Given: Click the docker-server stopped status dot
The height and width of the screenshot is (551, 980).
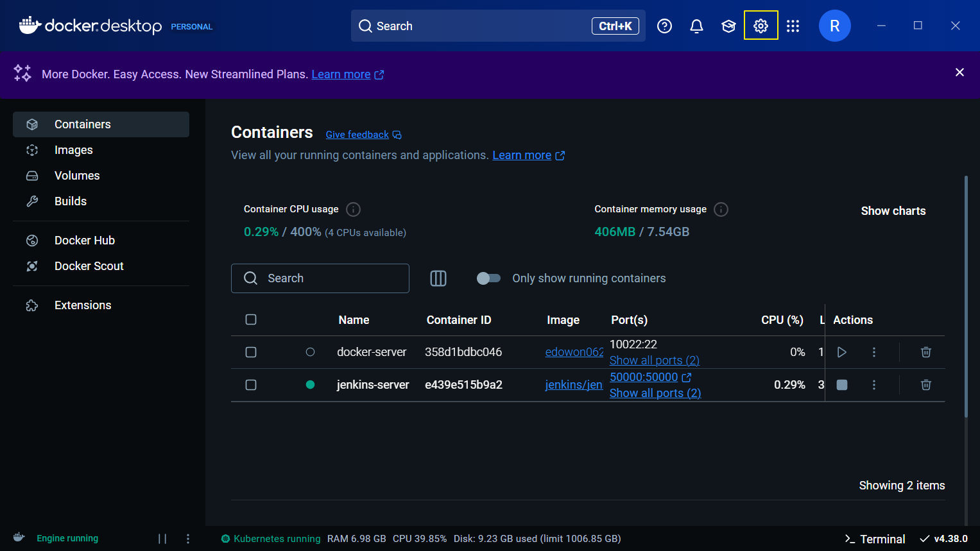Looking at the screenshot, I should point(311,352).
